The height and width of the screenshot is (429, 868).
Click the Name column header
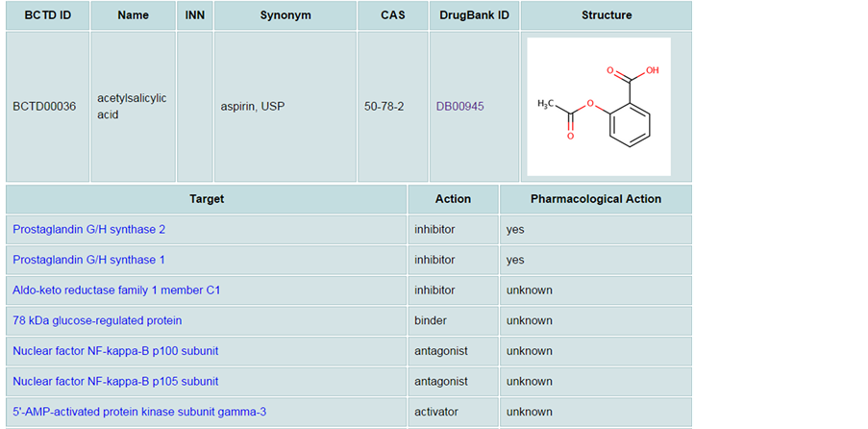[x=133, y=15]
